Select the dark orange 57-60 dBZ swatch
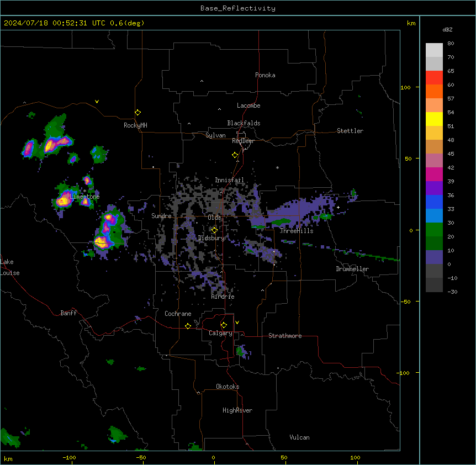The width and height of the screenshot is (476, 465). pos(434,91)
